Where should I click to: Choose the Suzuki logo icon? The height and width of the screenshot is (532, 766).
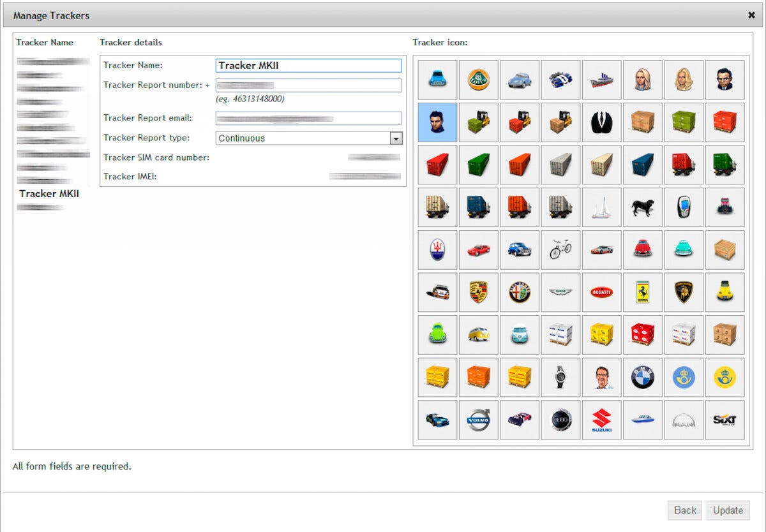click(601, 420)
